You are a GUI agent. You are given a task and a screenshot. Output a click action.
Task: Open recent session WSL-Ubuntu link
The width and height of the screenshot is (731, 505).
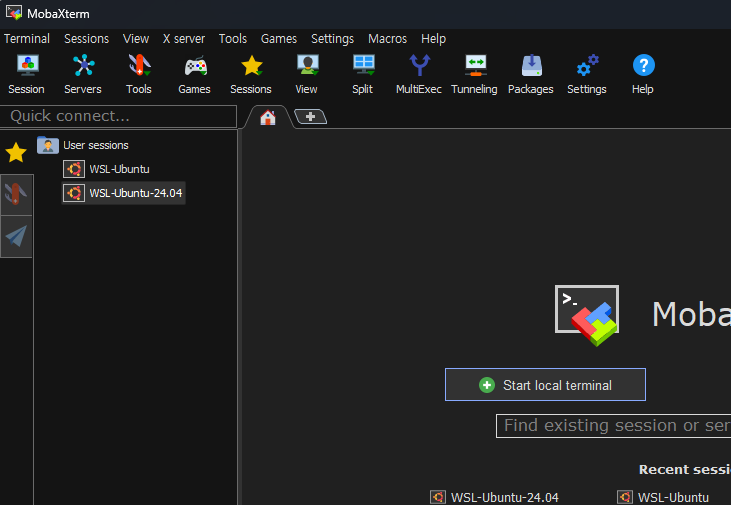click(663, 497)
